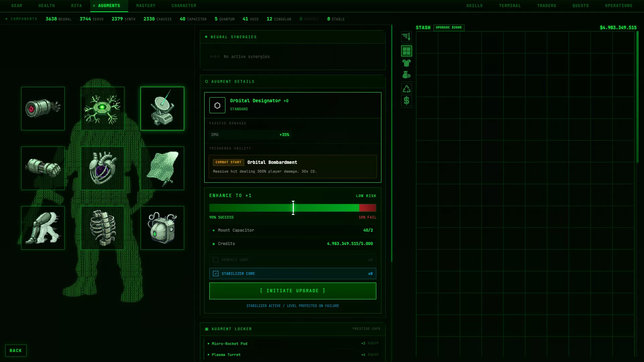This screenshot has width=644, height=362.
Task: Click the stash Upgrade $300K button
Action: click(449, 27)
